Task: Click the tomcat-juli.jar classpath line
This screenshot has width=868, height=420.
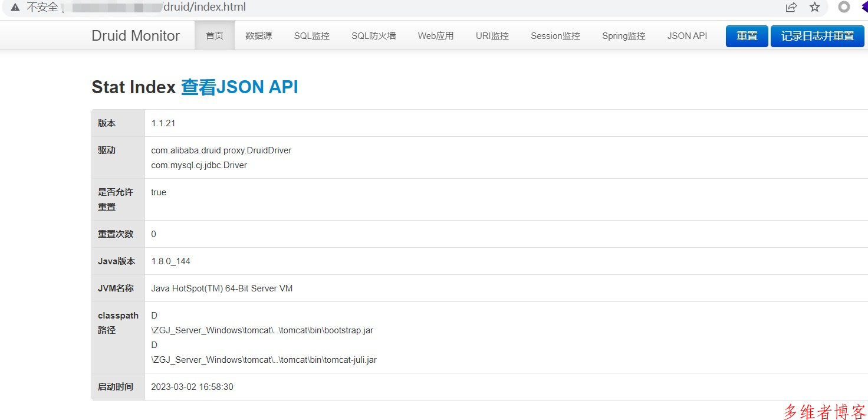Action: tap(264, 359)
